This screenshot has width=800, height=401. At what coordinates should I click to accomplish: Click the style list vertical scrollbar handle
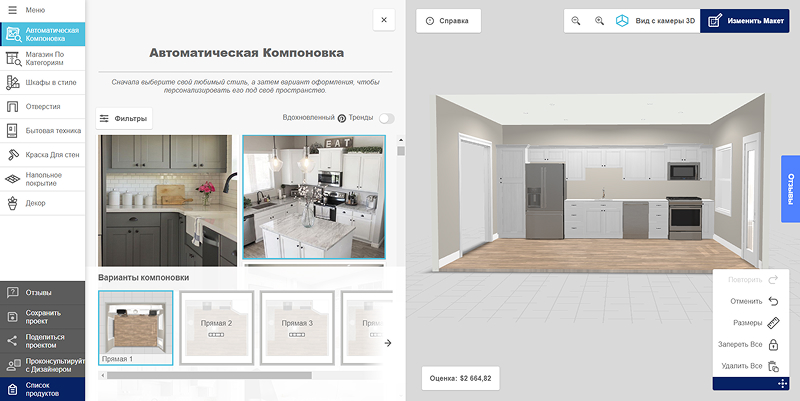(401, 151)
